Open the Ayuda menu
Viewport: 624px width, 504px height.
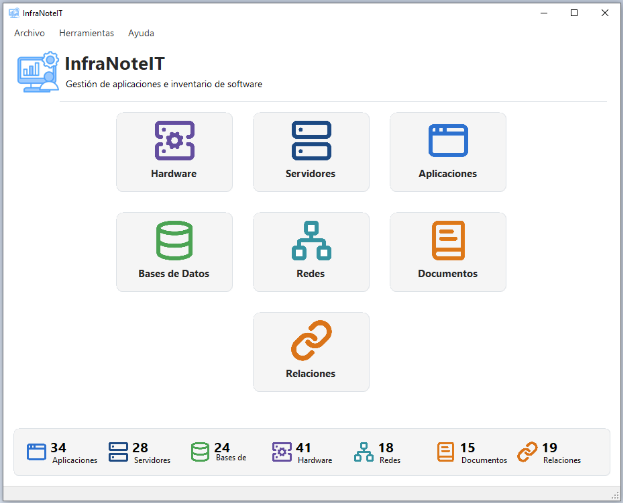click(x=141, y=33)
